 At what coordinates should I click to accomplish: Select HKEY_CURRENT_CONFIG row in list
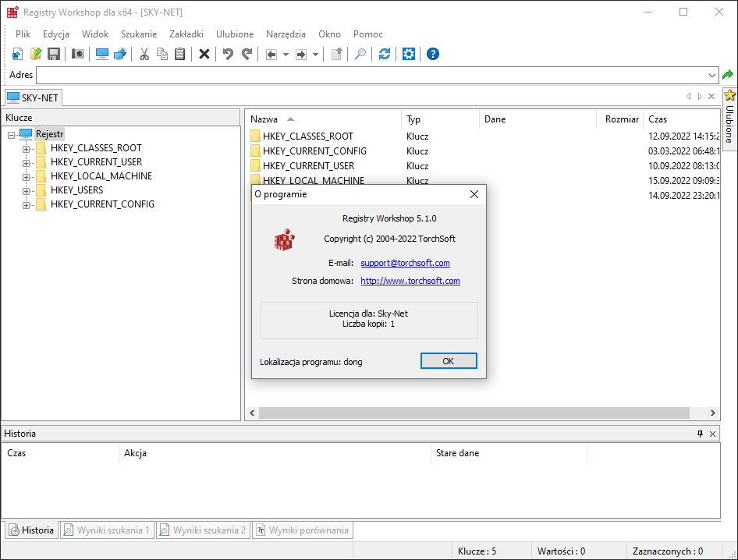click(484, 151)
